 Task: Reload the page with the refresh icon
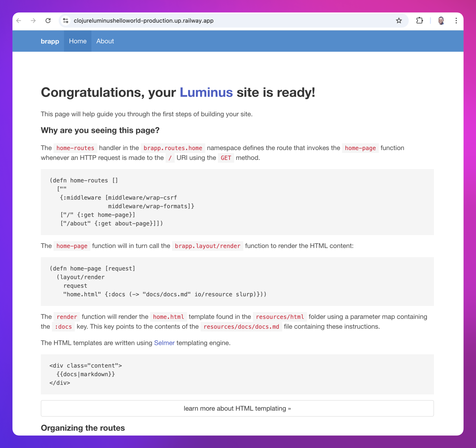(48, 21)
